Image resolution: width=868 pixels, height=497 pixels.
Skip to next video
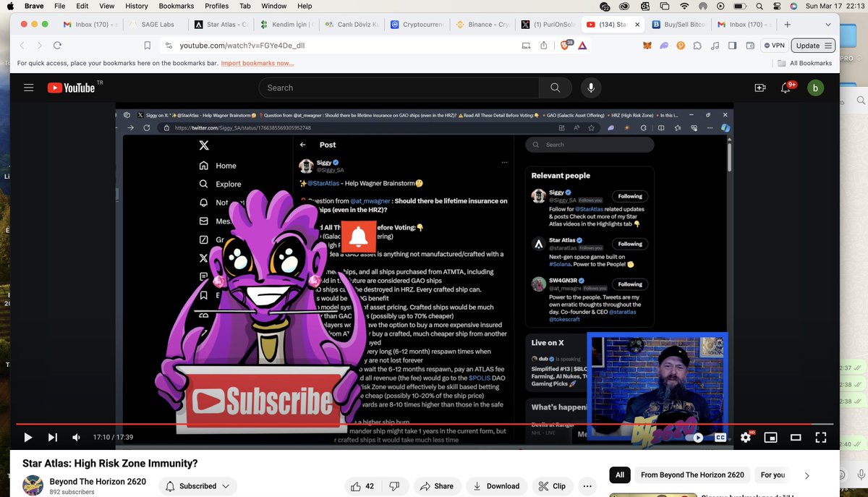(52, 437)
